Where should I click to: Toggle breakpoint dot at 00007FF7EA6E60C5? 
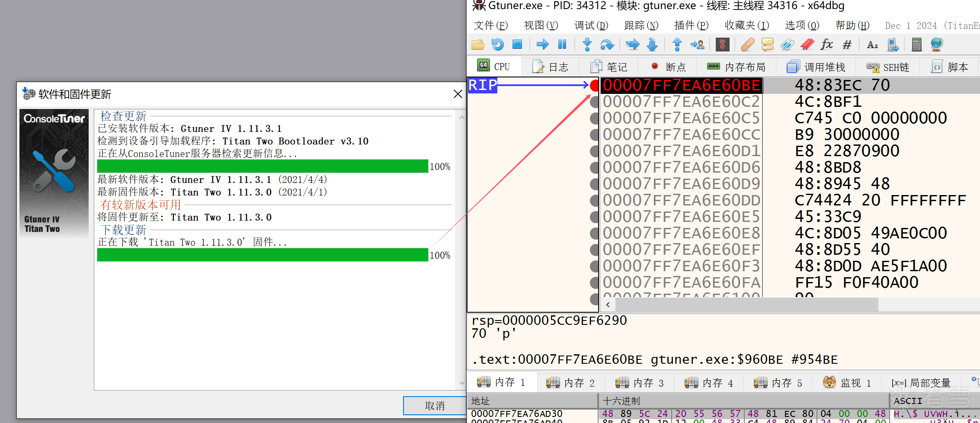click(595, 118)
